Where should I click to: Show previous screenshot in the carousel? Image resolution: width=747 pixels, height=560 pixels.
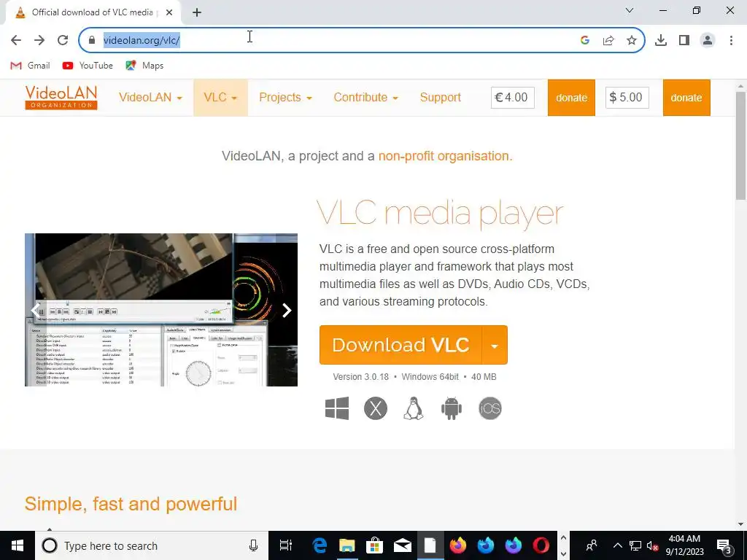pos(35,310)
